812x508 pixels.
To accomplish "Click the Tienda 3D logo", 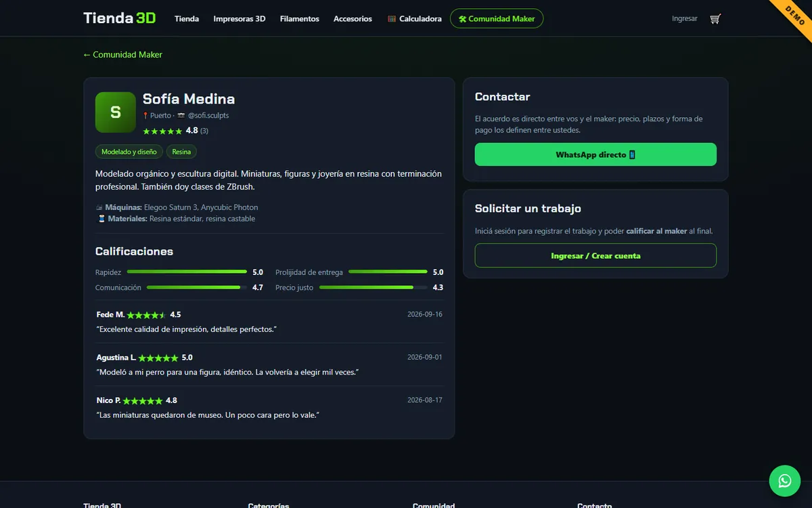I will coord(120,18).
